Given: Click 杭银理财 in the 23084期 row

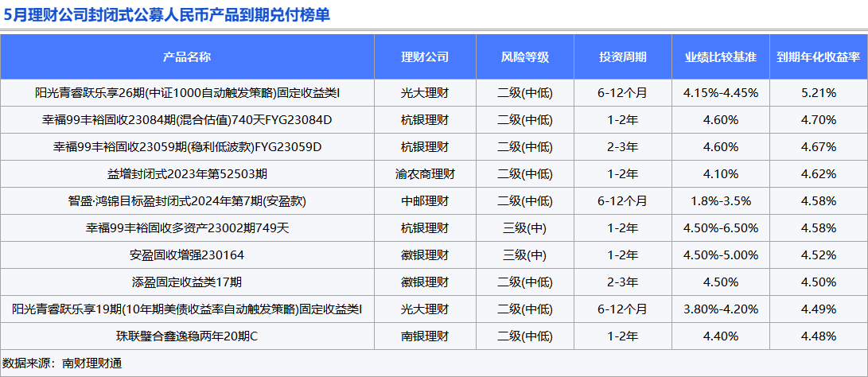Looking at the screenshot, I should (x=425, y=120).
